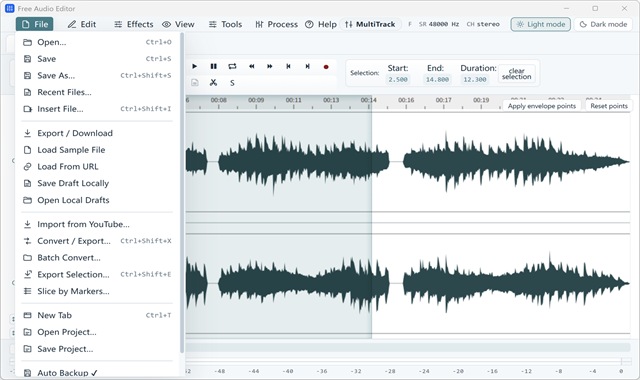Click the greyed-out document icon in toolbar

[x=195, y=83]
